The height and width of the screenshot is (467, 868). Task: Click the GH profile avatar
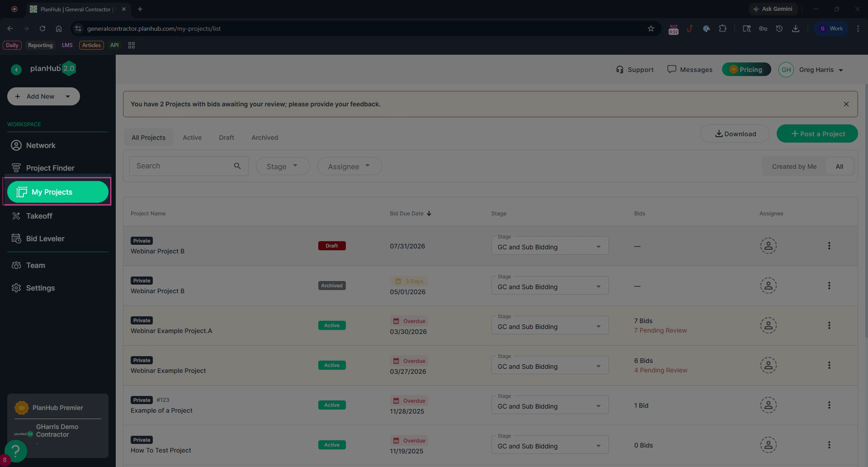(x=786, y=70)
